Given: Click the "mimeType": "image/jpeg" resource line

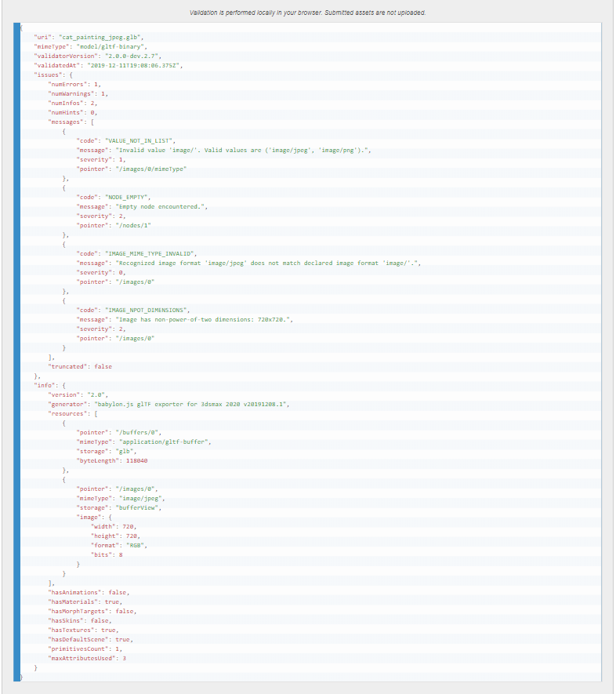Looking at the screenshot, I should pos(120,499).
